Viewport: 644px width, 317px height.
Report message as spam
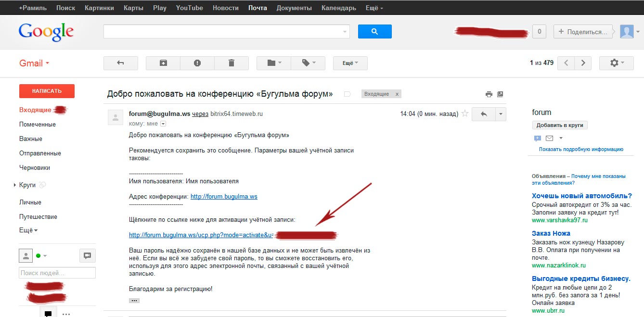tap(197, 63)
